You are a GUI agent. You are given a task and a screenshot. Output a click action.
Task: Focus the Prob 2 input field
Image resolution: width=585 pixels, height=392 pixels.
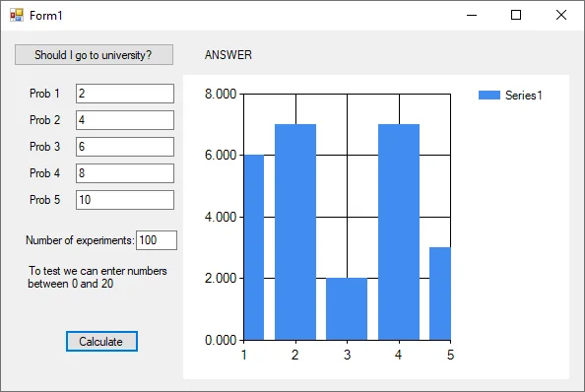[125, 120]
